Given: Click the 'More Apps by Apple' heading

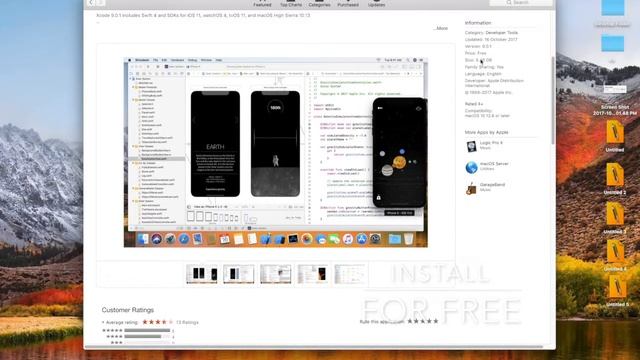Looking at the screenshot, I should coord(487,132).
